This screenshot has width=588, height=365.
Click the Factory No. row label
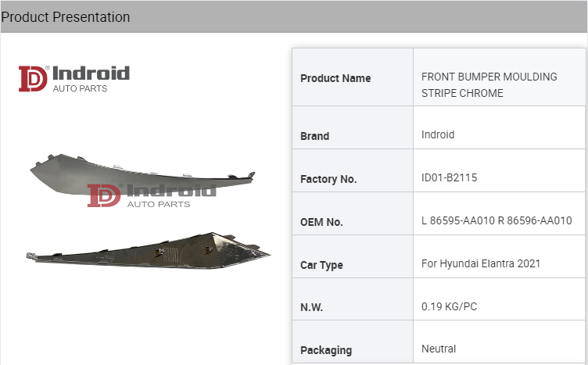[x=328, y=179]
